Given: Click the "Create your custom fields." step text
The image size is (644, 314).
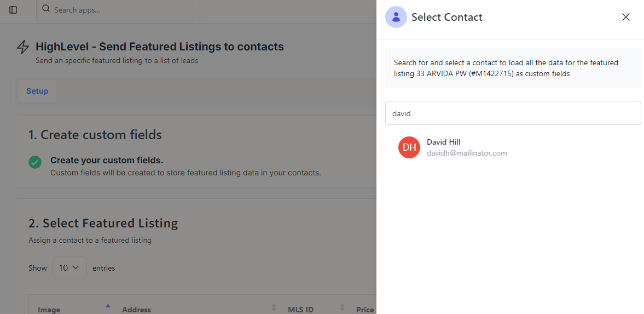Looking at the screenshot, I should pos(107,160).
